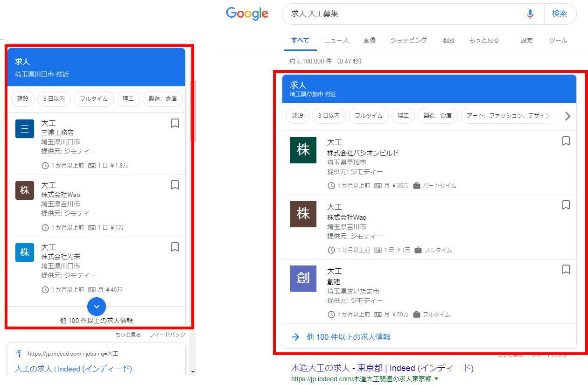
Task: Click the clock icon in the 三浦工務店 listing
Action: 45,166
